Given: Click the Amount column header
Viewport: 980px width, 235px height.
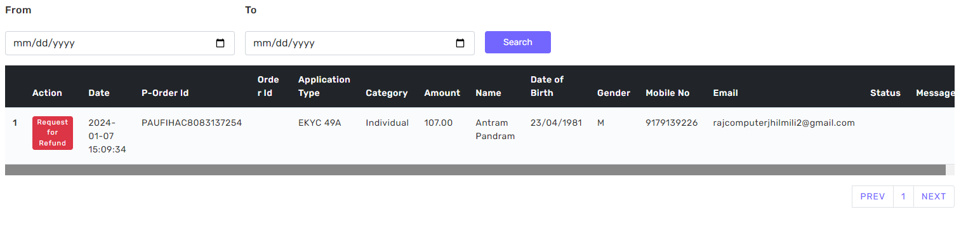Looking at the screenshot, I should [x=442, y=93].
